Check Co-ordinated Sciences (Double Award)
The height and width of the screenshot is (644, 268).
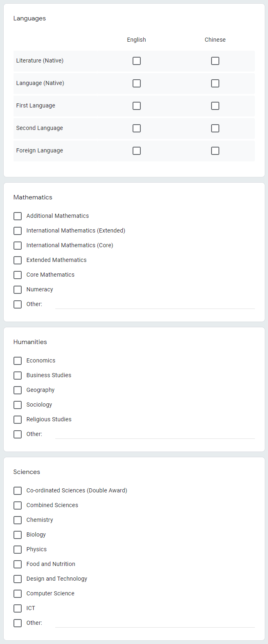click(18, 491)
